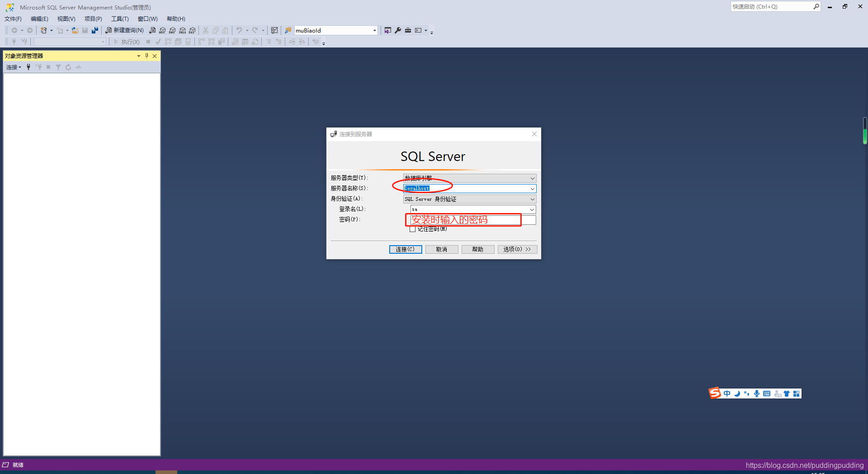Click the Sogou microphone voice icon
Image resolution: width=868 pixels, height=474 pixels.
[x=757, y=393]
